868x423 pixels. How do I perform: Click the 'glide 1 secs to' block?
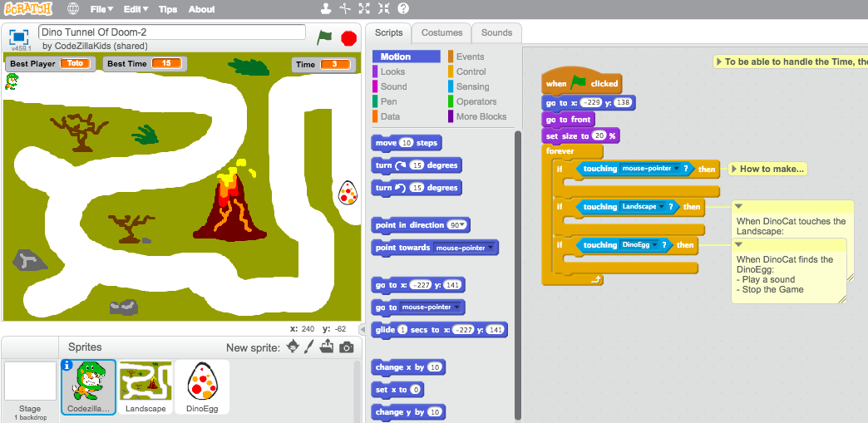pyautogui.click(x=439, y=330)
